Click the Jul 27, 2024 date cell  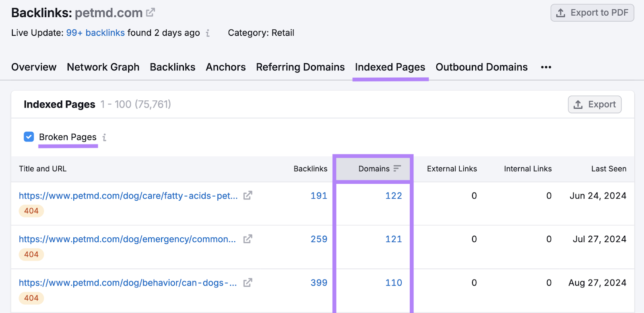pos(599,239)
